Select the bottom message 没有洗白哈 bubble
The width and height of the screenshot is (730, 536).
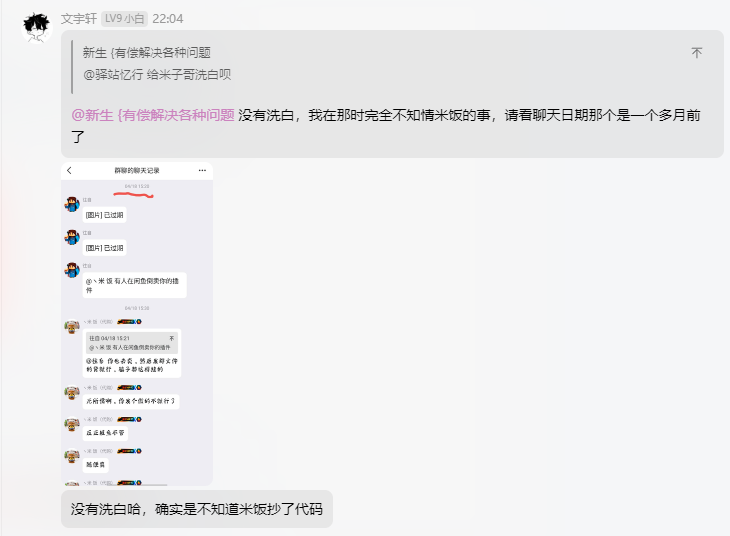pos(196,510)
